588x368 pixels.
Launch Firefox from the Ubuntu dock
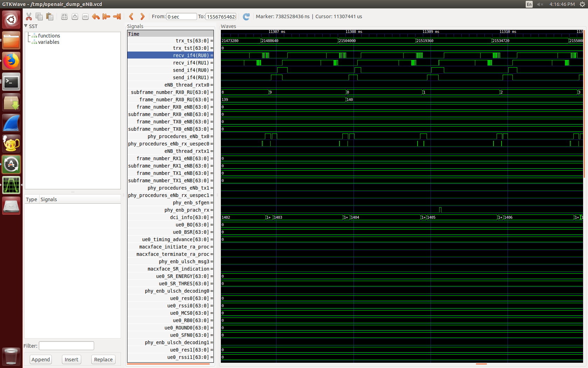tap(11, 61)
